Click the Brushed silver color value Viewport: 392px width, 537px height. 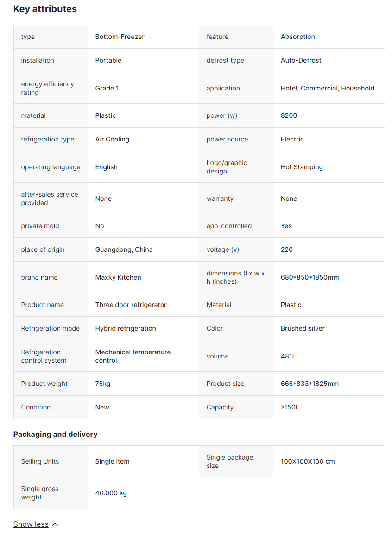pos(303,328)
